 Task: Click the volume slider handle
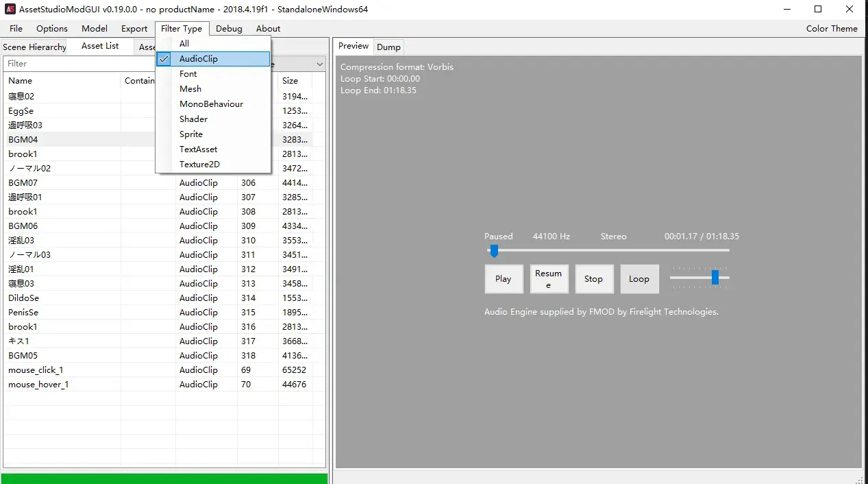point(715,277)
